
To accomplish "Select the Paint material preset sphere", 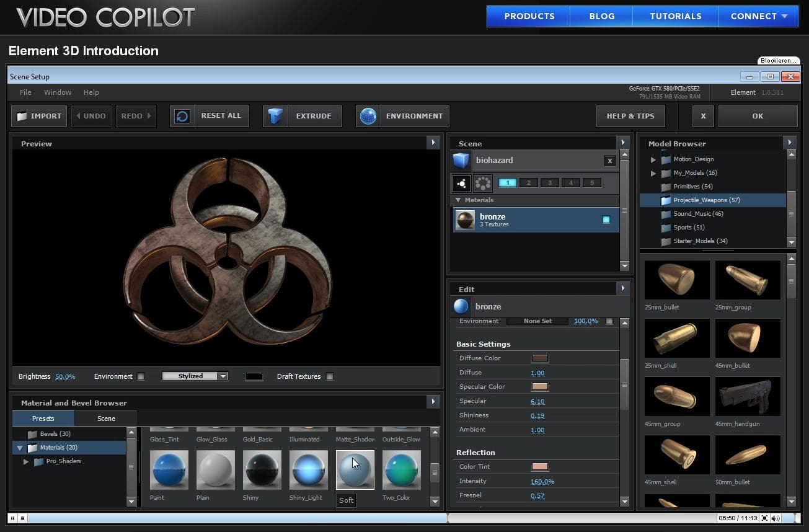I will click(169, 470).
